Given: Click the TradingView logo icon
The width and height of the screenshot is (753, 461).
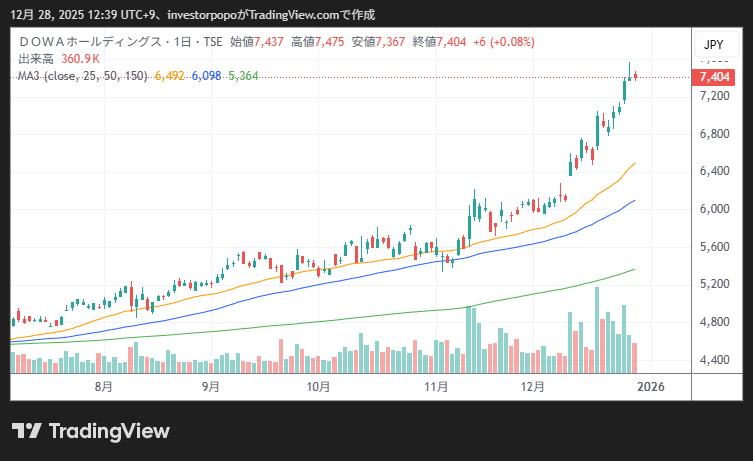Looking at the screenshot, I should click(x=26, y=431).
